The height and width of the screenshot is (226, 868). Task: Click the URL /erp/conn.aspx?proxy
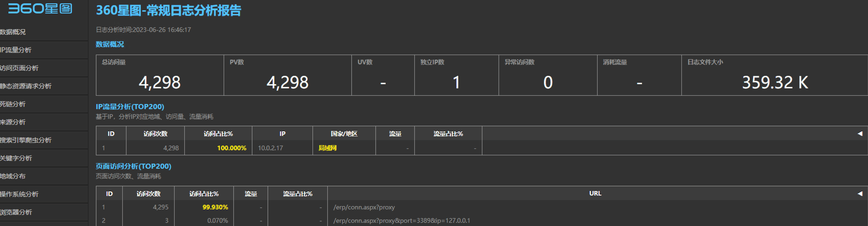click(x=364, y=207)
